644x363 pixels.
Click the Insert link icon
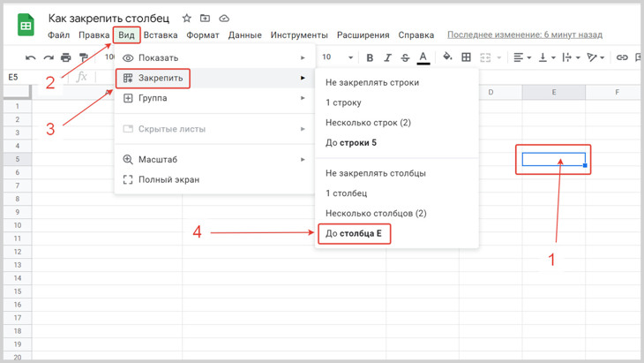(x=622, y=57)
